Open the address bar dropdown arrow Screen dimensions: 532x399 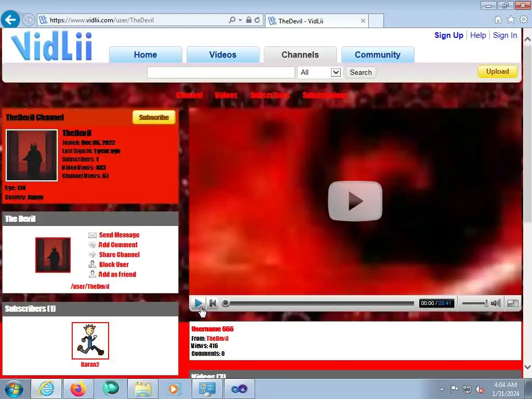pos(240,20)
